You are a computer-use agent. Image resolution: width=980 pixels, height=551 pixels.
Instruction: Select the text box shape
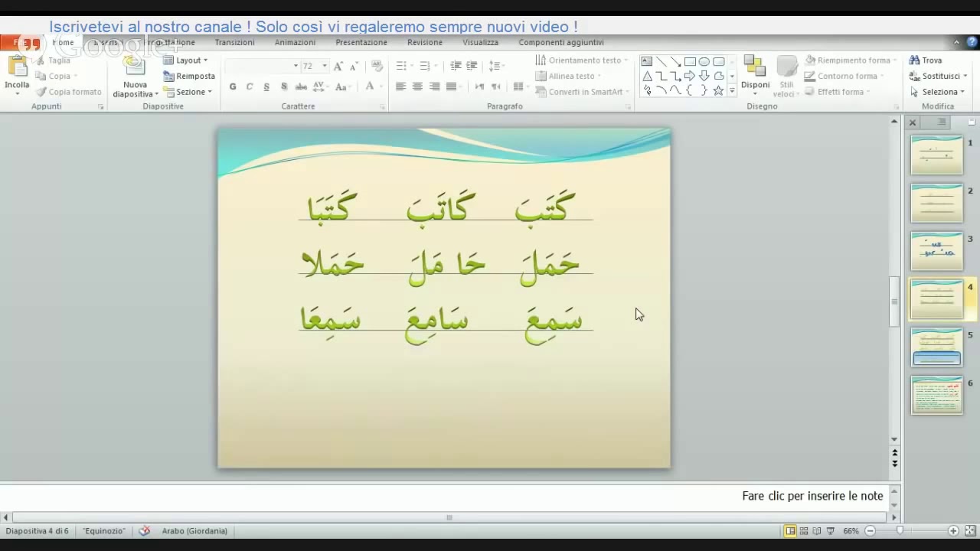[x=647, y=61]
